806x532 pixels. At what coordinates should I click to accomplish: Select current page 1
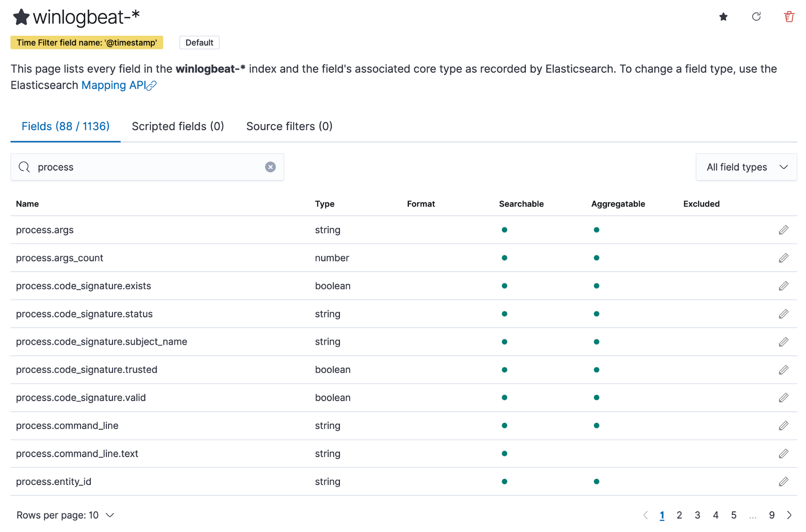[x=662, y=515]
